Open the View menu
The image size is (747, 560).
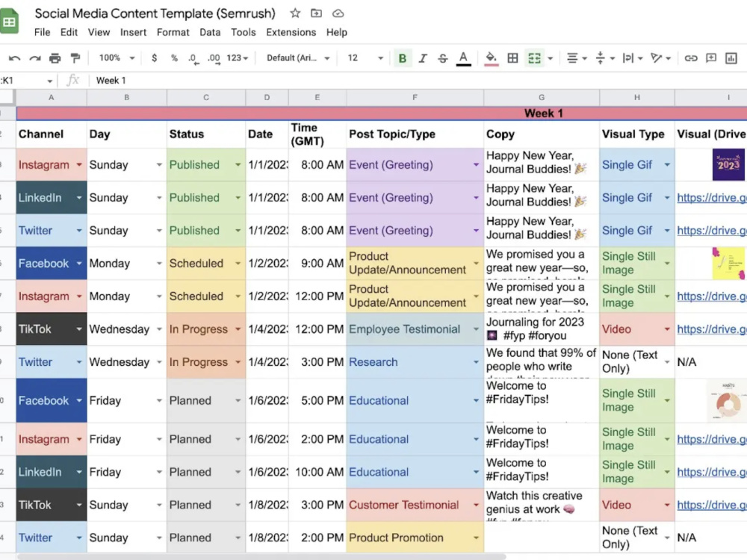click(x=99, y=32)
